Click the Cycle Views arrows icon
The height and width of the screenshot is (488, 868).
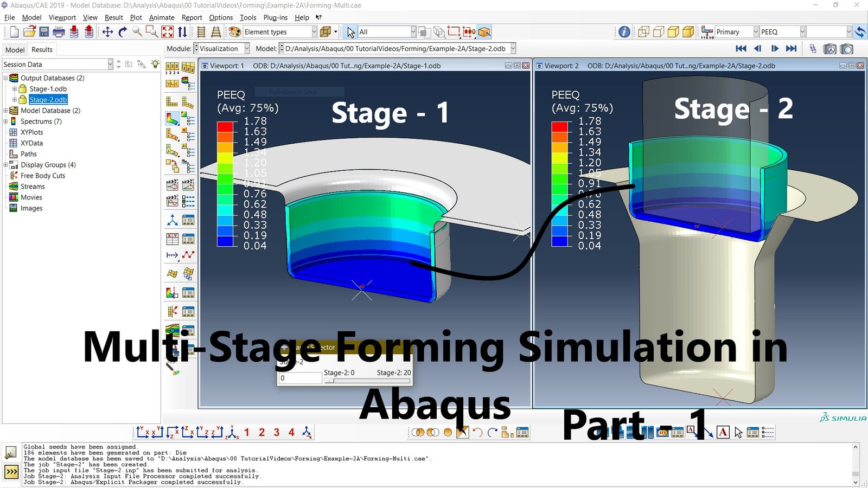tap(182, 32)
